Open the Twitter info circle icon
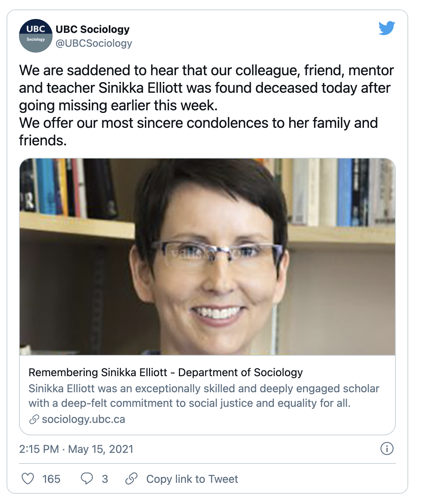Image resolution: width=425 pixels, height=504 pixels. coord(387,448)
